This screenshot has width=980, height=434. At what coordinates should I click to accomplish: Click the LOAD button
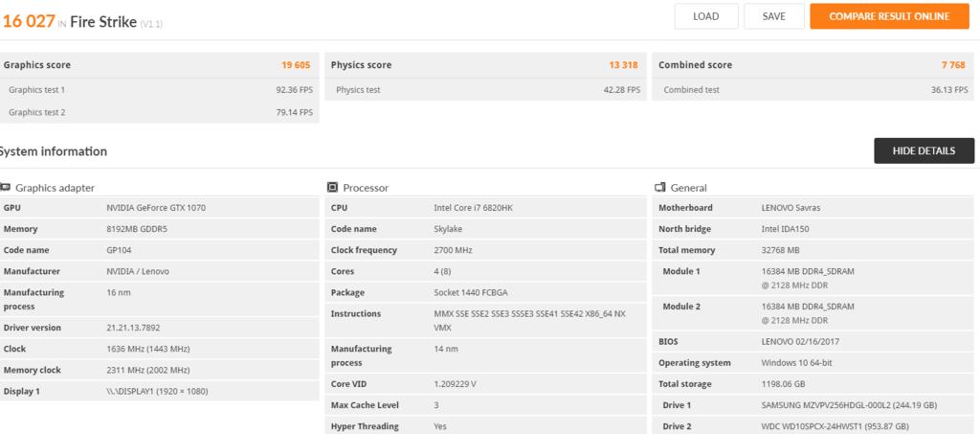pos(705,17)
